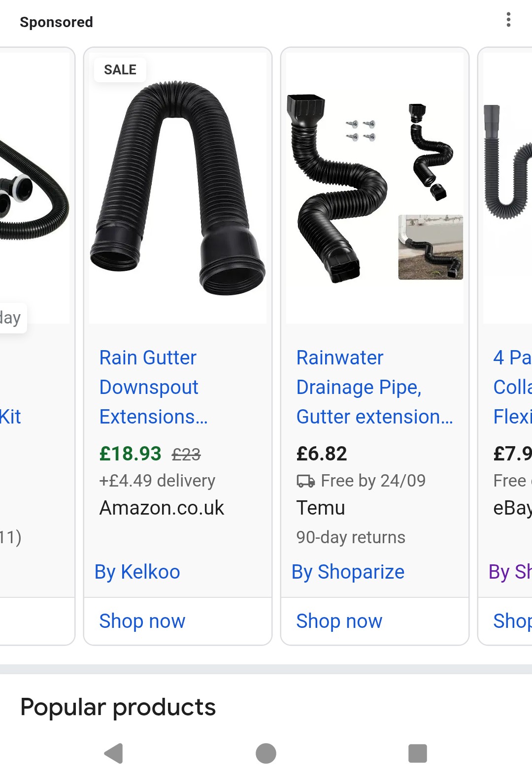Tap the Android recent apps square
Image resolution: width=532 pixels, height=783 pixels.
tap(417, 753)
